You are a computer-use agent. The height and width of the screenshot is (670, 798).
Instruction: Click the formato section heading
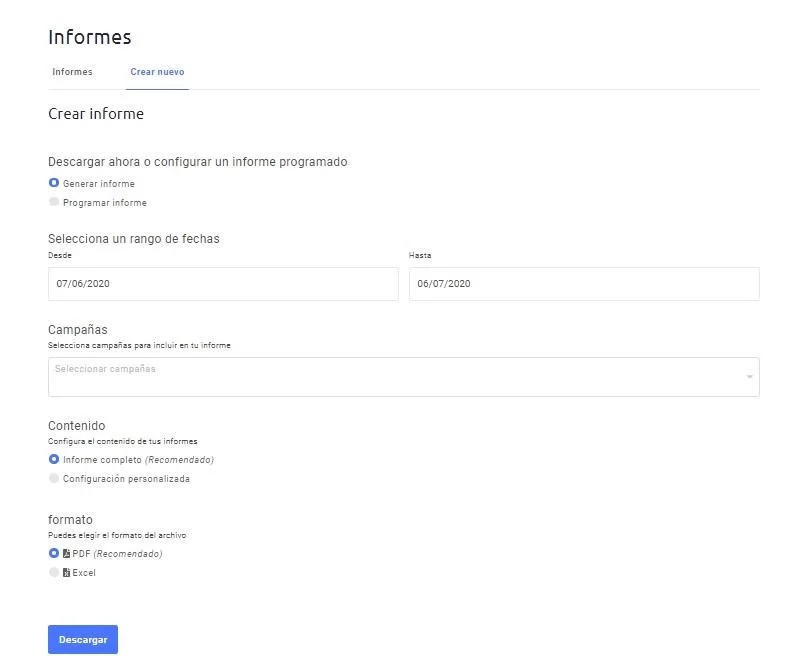coord(70,520)
